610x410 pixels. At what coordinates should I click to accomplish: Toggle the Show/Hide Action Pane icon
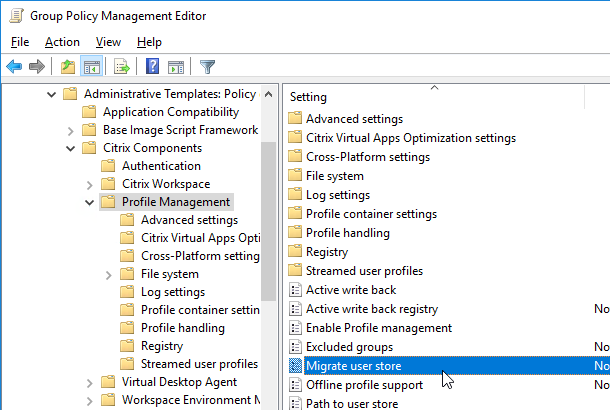[x=176, y=67]
